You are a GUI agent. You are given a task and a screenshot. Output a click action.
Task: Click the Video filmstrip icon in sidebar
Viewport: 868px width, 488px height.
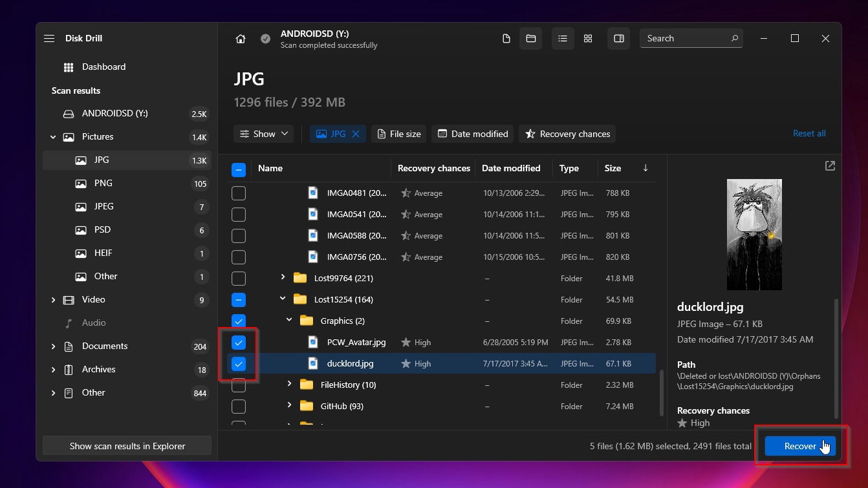pos(69,300)
